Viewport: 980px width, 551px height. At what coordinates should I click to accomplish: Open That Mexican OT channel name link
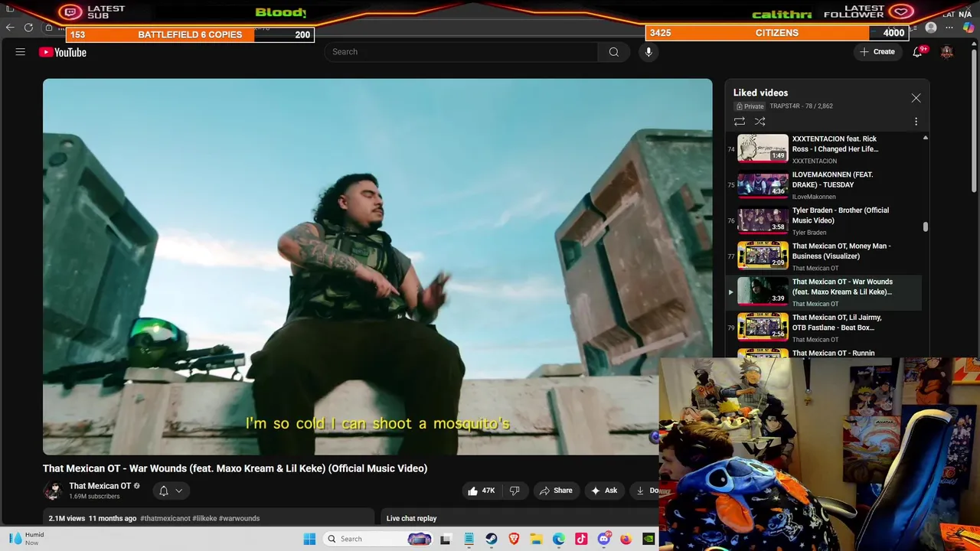[100, 486]
